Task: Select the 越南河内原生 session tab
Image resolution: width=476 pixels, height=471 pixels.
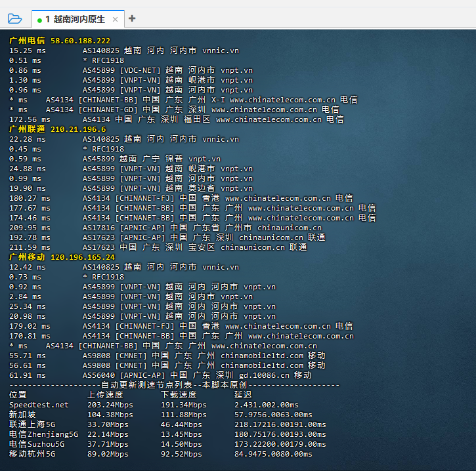Action: (x=78, y=19)
